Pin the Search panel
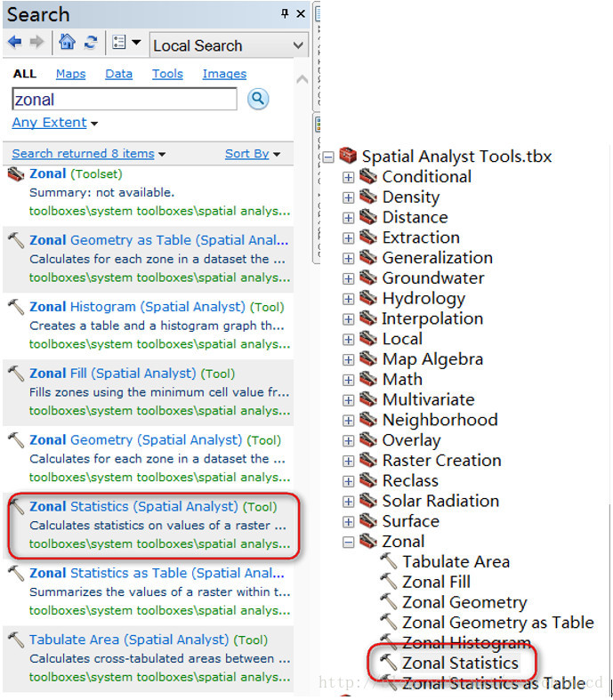This screenshot has height=700, width=613. pos(285,13)
